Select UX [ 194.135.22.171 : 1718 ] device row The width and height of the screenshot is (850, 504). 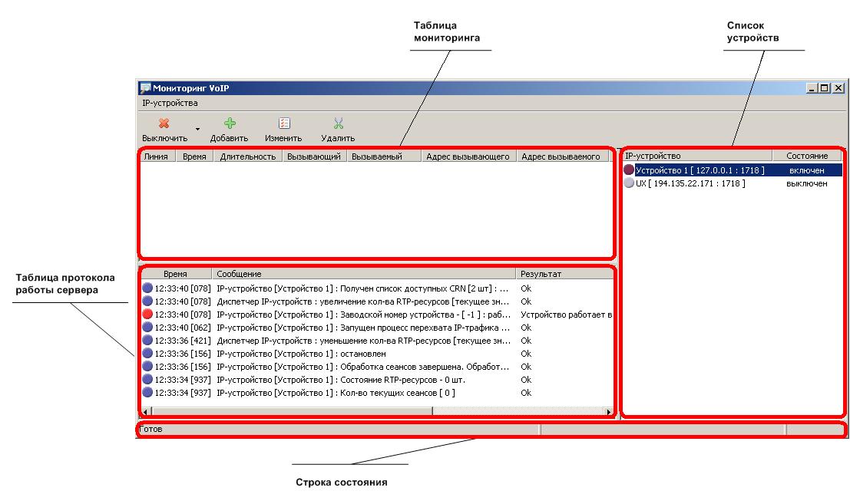[733, 183]
